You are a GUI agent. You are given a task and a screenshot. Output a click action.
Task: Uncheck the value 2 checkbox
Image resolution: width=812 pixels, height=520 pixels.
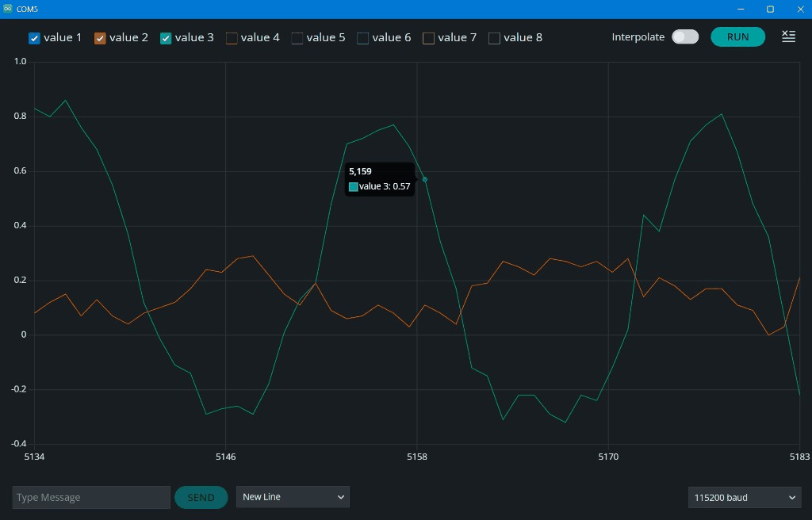tap(100, 38)
